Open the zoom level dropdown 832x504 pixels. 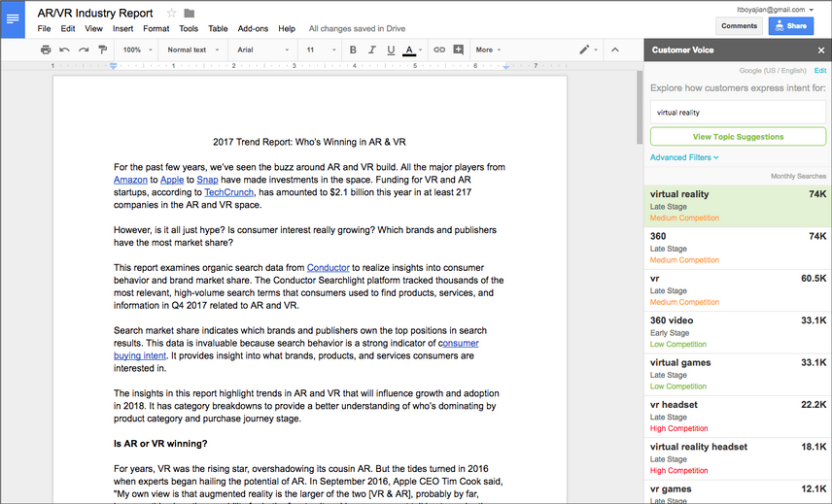(137, 50)
